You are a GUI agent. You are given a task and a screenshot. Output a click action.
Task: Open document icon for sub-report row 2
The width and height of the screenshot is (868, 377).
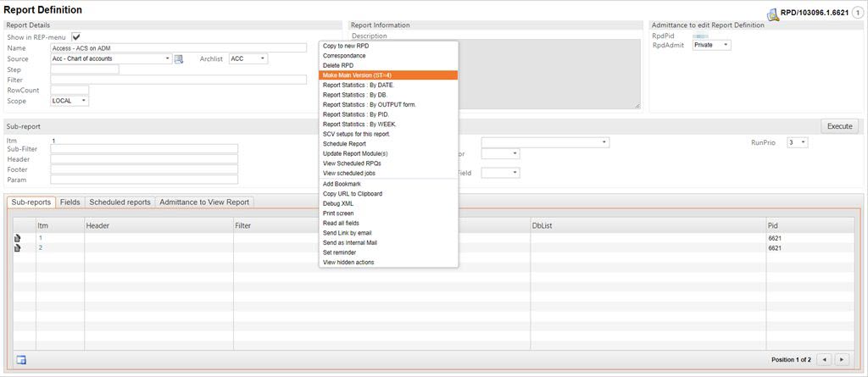(18, 248)
